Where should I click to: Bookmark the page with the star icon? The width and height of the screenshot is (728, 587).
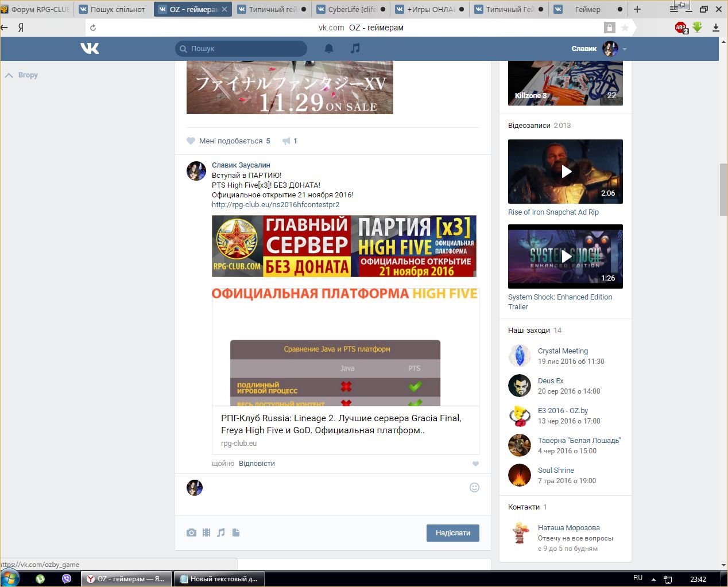point(625,28)
